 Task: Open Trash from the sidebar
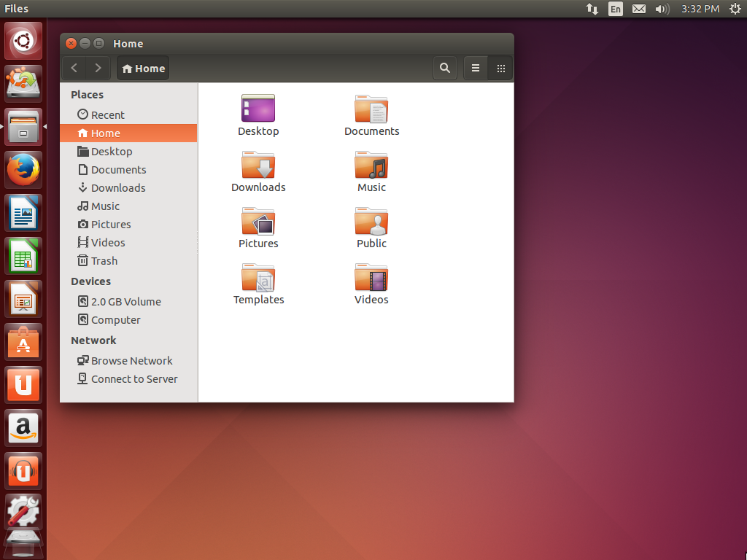click(x=128, y=261)
